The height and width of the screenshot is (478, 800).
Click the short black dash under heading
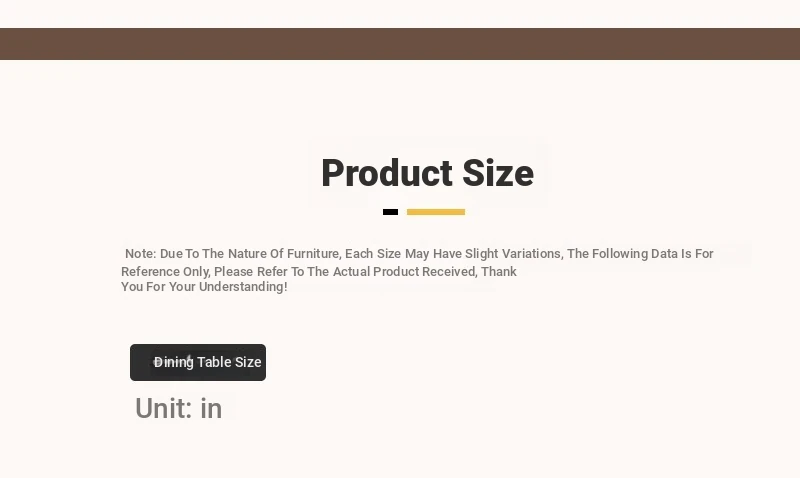390,212
